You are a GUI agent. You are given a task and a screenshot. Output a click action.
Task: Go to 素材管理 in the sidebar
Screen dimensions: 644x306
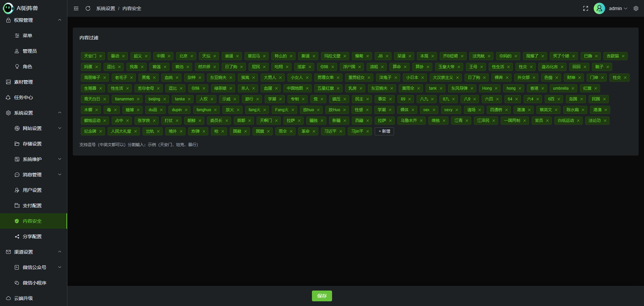23,82
